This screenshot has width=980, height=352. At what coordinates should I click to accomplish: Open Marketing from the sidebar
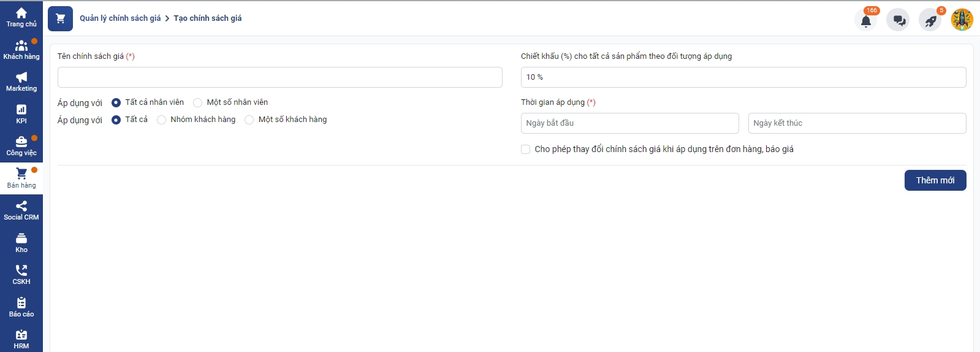click(x=21, y=82)
